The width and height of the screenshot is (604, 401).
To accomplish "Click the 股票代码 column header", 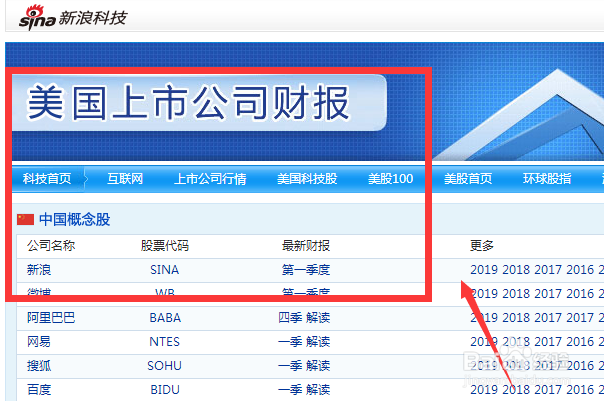I will coord(165,245).
